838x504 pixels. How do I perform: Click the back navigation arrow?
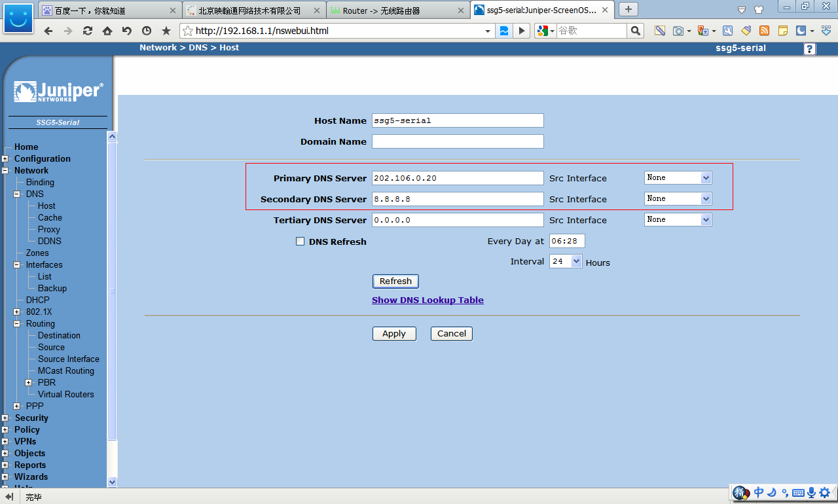click(48, 31)
